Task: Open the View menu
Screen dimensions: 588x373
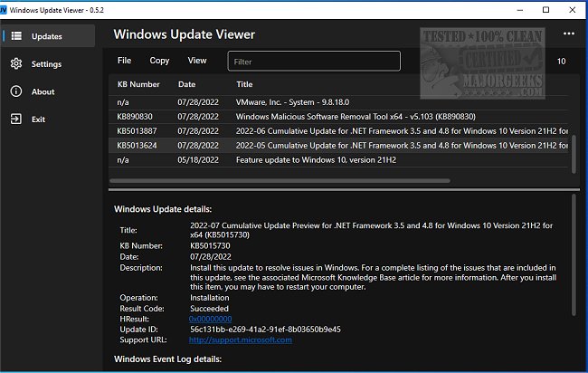Action: (197, 61)
